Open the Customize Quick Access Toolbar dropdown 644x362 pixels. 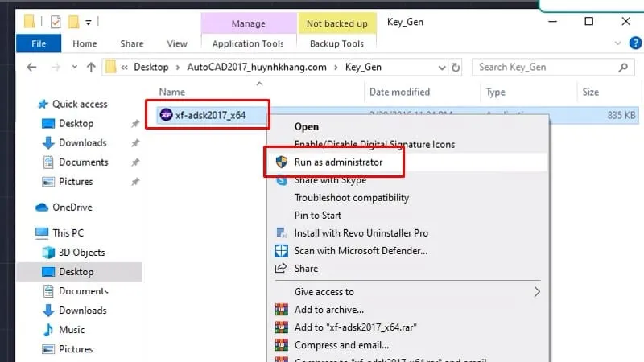click(x=88, y=21)
